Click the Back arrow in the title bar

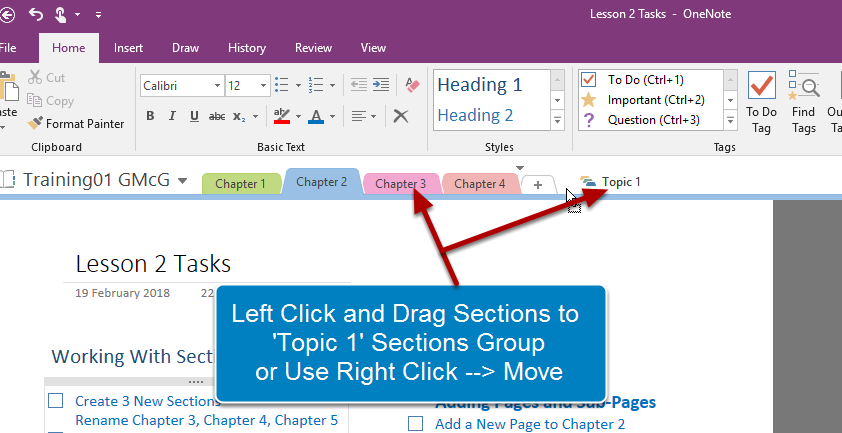click(7, 15)
